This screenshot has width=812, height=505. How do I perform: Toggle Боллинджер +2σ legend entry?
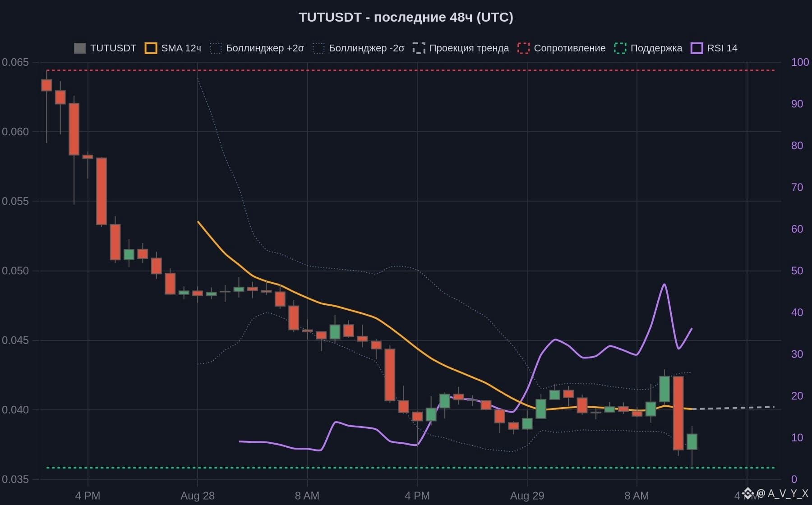(x=257, y=48)
